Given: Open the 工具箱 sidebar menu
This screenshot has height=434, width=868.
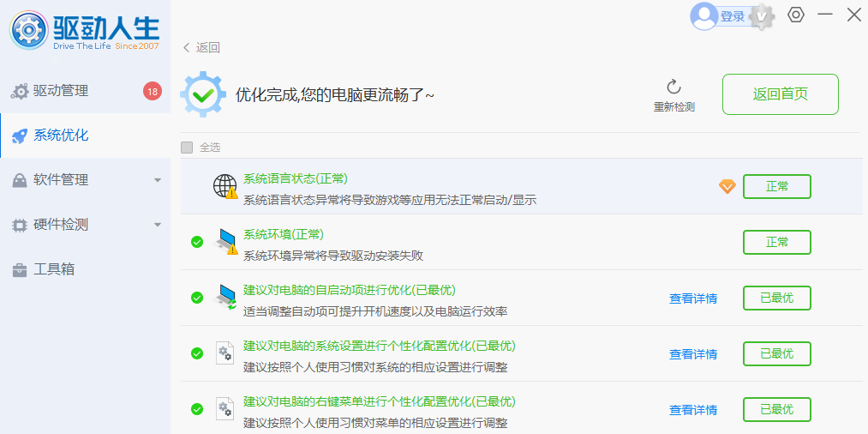Looking at the screenshot, I should coord(53,269).
